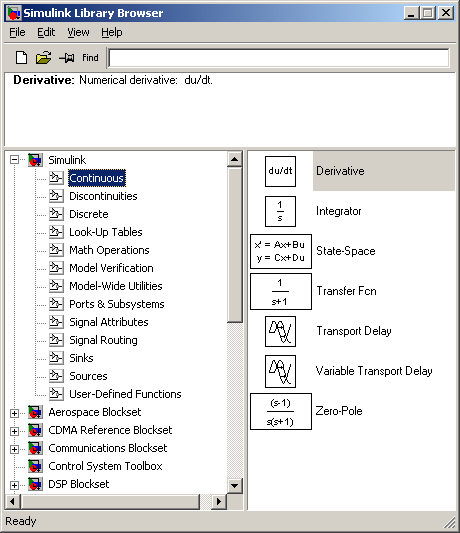Click the tree scroll right arrow
Viewport: 460px width, 533px height.
coord(219,501)
